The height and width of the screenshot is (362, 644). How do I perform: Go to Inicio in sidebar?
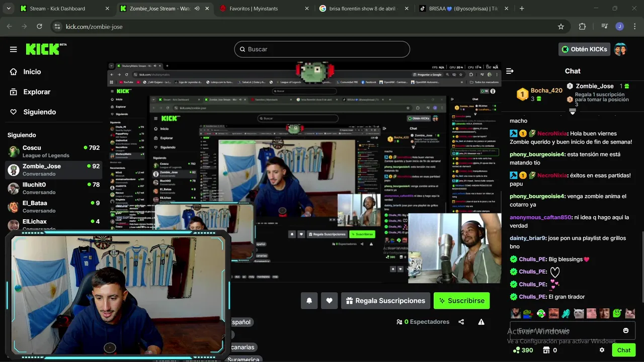tap(32, 72)
